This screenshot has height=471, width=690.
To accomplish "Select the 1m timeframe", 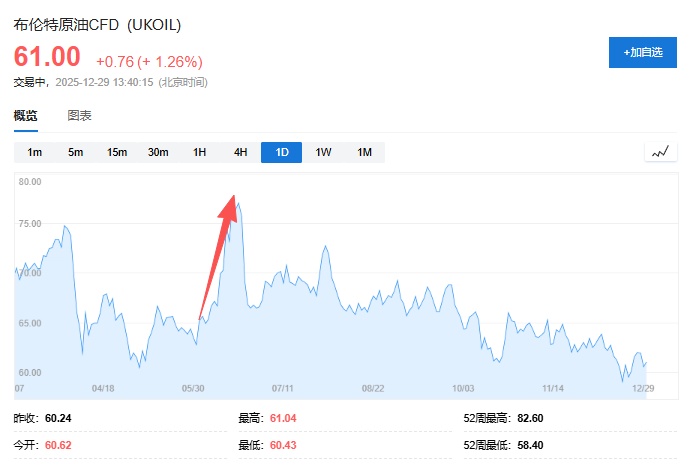I will pyautogui.click(x=35, y=152).
